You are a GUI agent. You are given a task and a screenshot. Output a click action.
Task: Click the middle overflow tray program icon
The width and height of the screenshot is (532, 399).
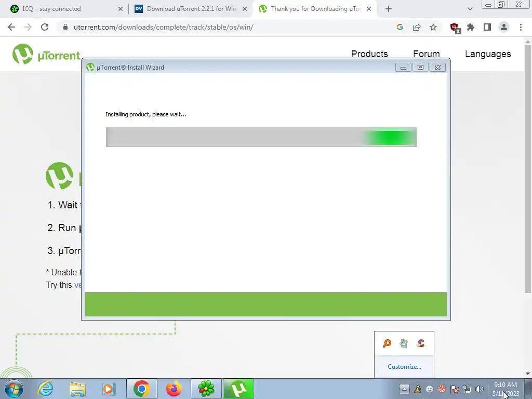pos(404,343)
